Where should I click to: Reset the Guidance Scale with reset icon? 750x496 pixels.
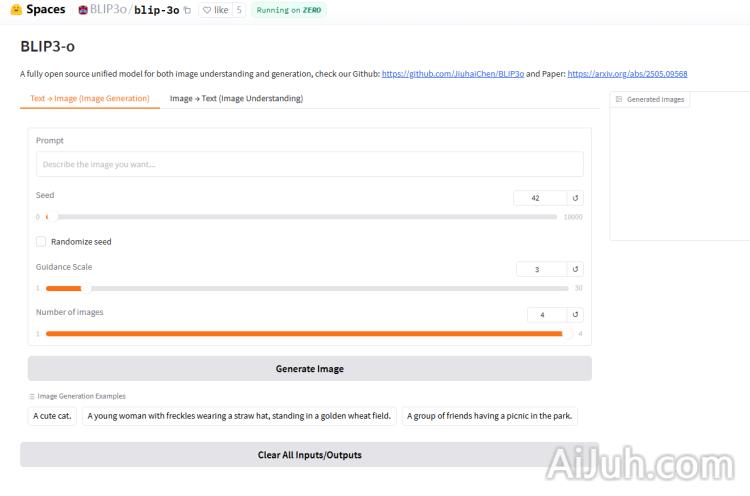point(575,269)
